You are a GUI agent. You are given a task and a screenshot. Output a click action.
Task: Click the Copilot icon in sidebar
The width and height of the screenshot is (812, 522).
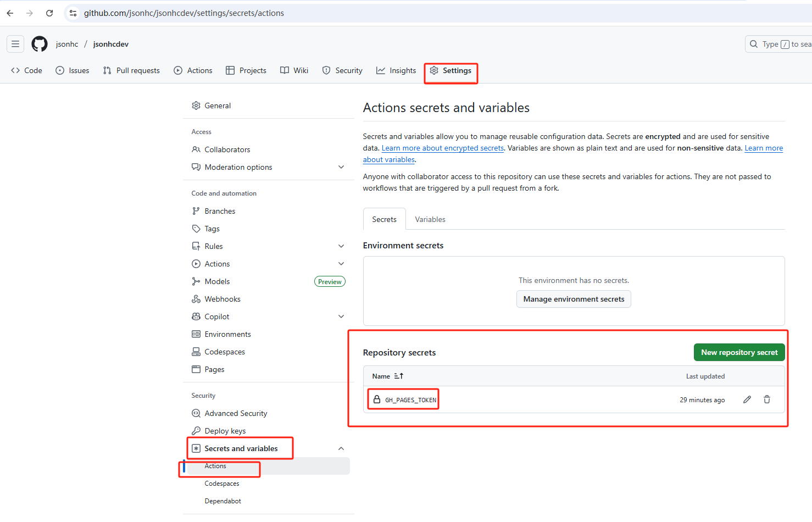click(x=196, y=316)
